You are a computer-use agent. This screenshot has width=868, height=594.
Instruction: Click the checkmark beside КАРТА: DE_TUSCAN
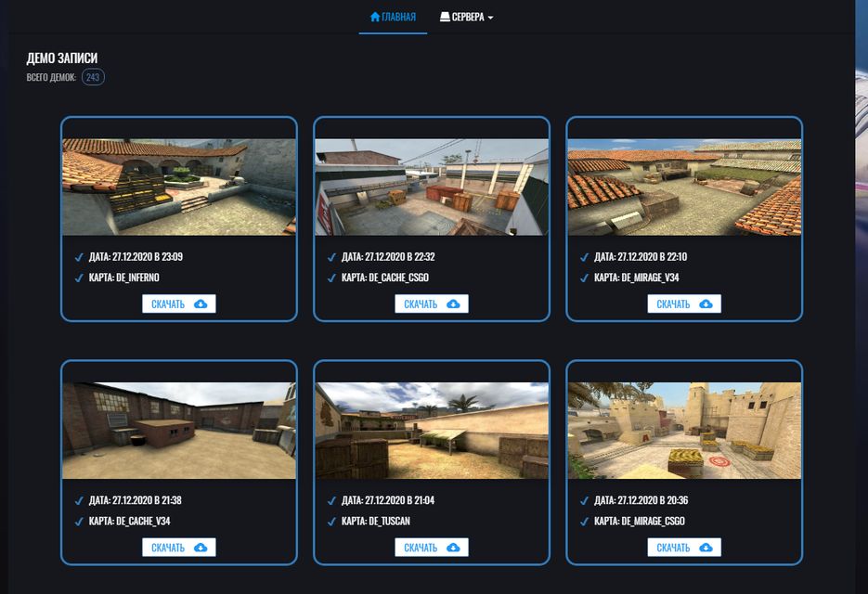[331, 522]
